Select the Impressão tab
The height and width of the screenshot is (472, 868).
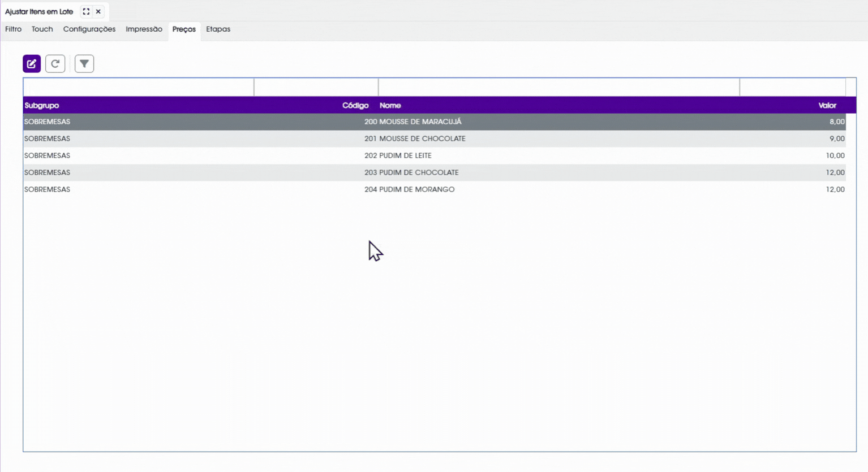point(144,29)
